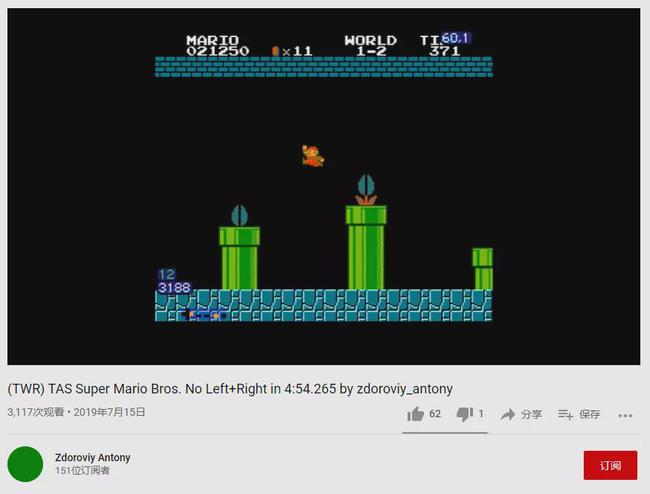Viewport: 650px width, 494px height.
Task: Click the save to playlist icon
Action: click(x=565, y=414)
